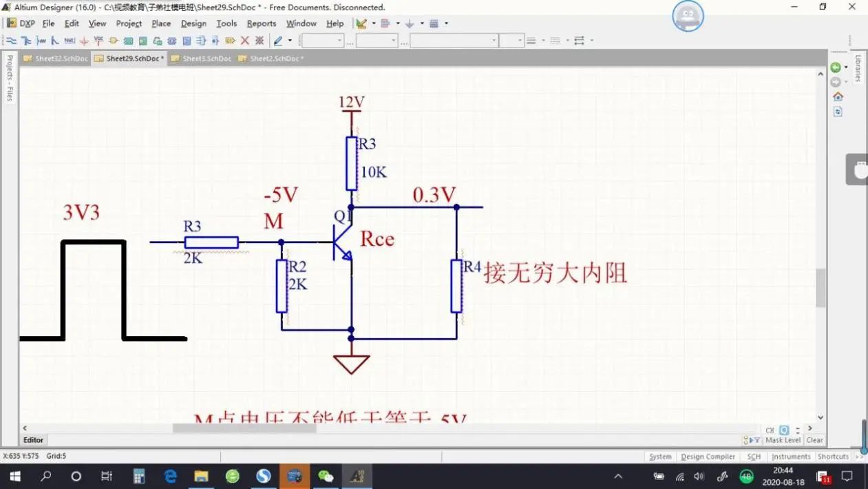
Task: Click the pencil drawing tools icon
Action: point(277,41)
